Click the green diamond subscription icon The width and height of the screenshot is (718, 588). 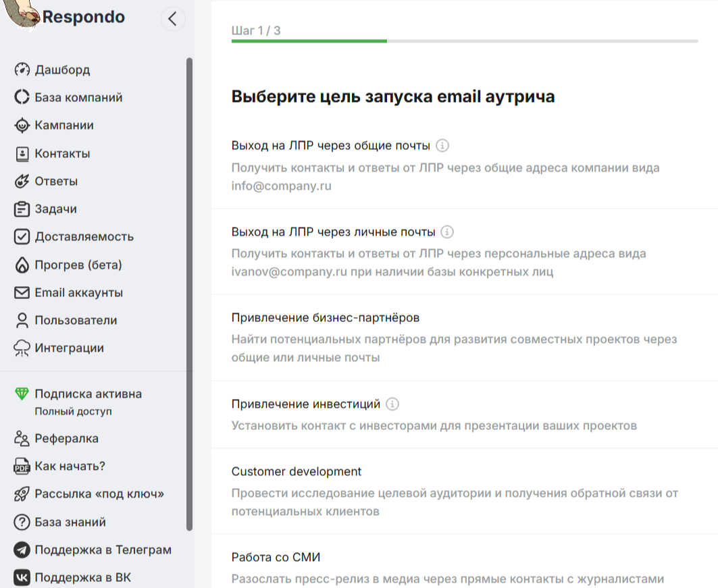pyautogui.click(x=22, y=394)
